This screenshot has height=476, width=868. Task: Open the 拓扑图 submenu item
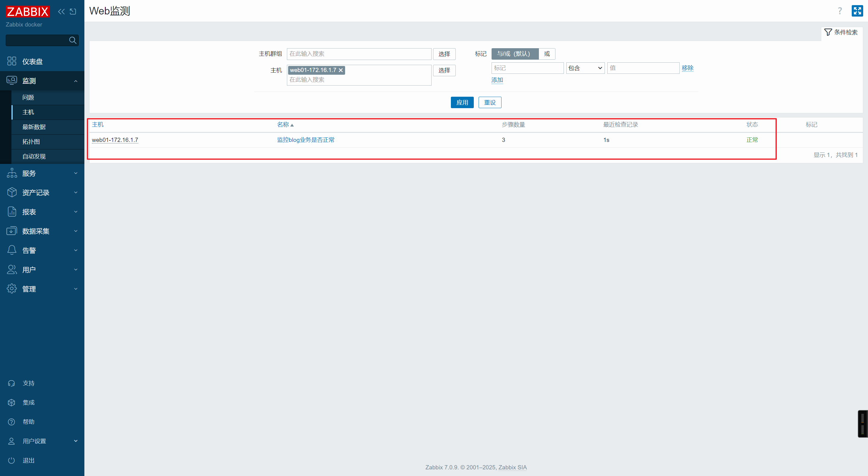coord(48,142)
